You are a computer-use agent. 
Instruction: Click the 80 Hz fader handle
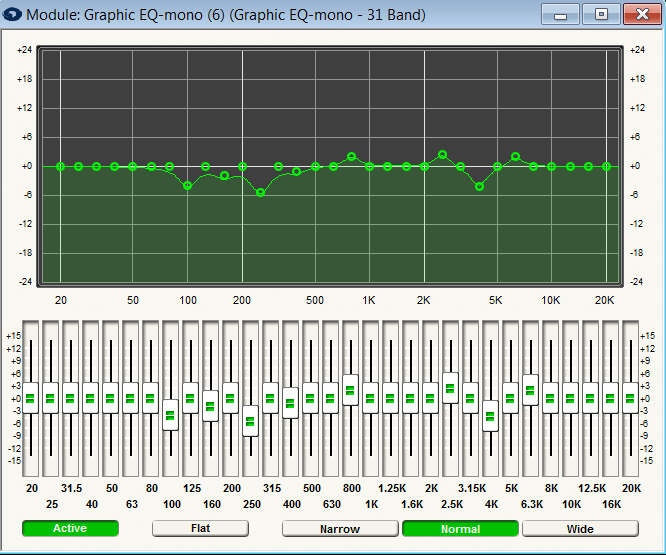(x=150, y=398)
